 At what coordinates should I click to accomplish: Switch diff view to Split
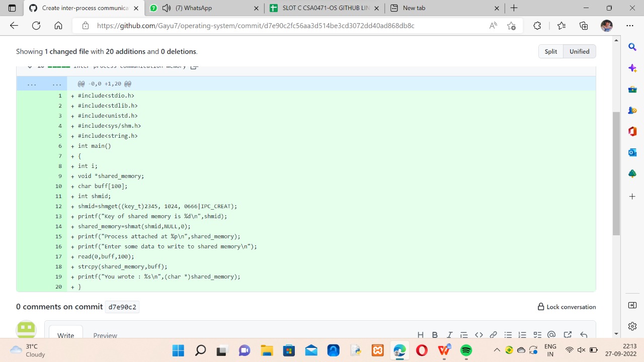551,51
